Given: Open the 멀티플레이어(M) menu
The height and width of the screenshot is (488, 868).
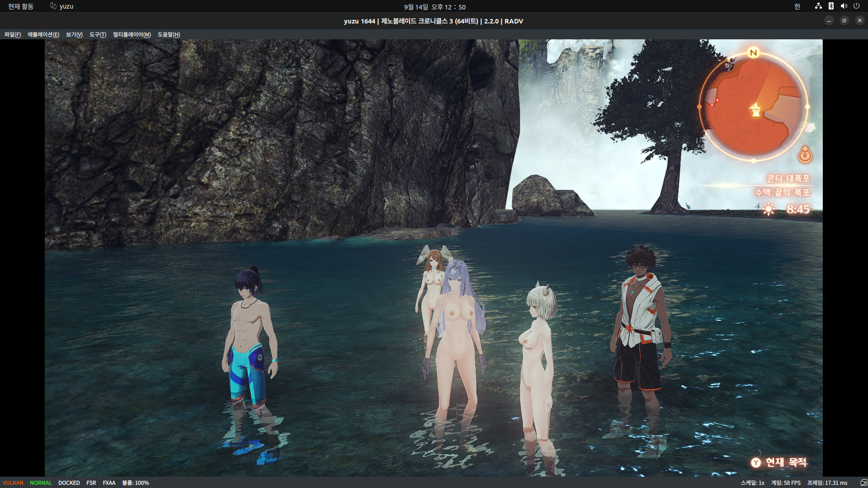Looking at the screenshot, I should [132, 34].
